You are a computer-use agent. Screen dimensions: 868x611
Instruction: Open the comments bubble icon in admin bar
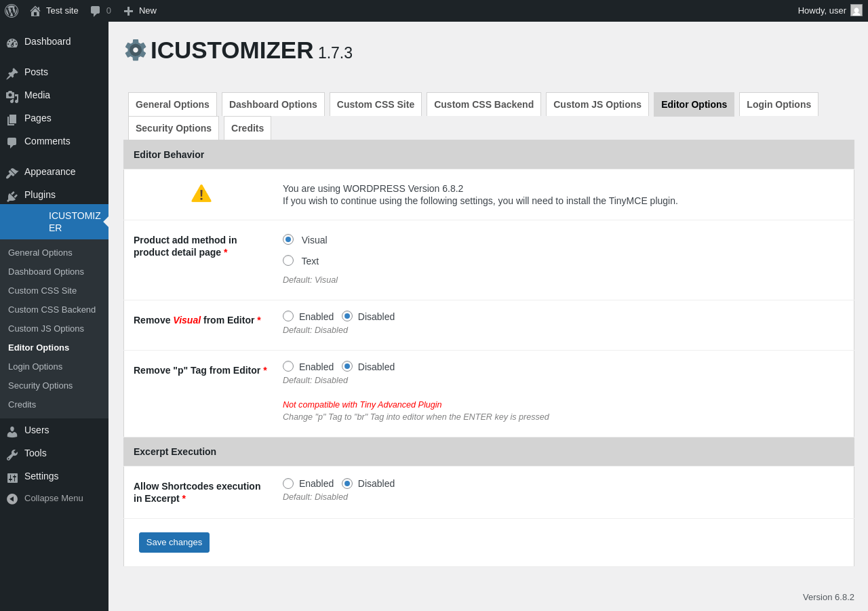tap(96, 11)
